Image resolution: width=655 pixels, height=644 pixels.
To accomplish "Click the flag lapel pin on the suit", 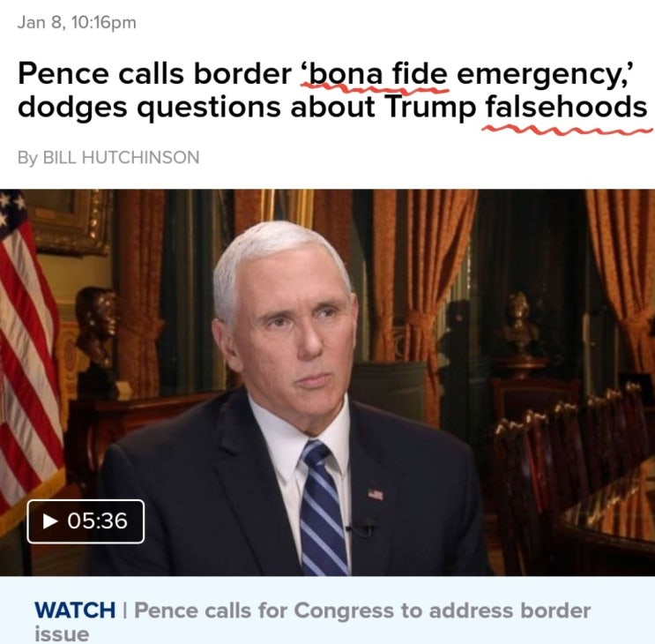I will point(376,494).
